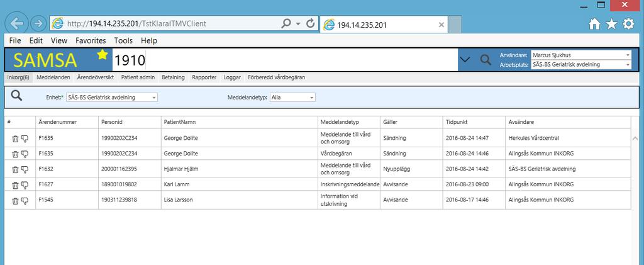This screenshot has width=644, height=265.
Task: Click the search field containing 1910
Action: tap(285, 60)
